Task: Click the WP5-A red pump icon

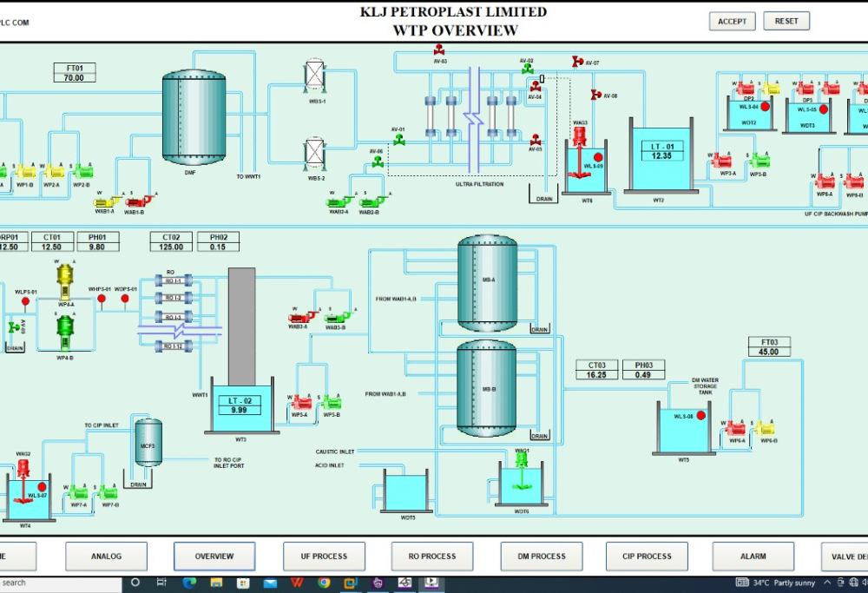Action: tap(301, 403)
